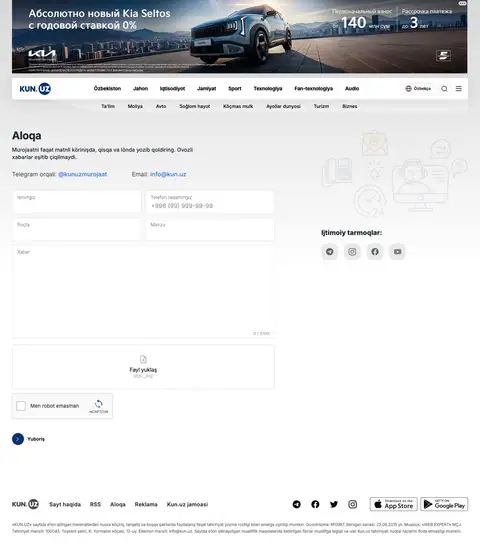Click the info@kun.uz email link
The height and width of the screenshot is (554, 480).
168,174
